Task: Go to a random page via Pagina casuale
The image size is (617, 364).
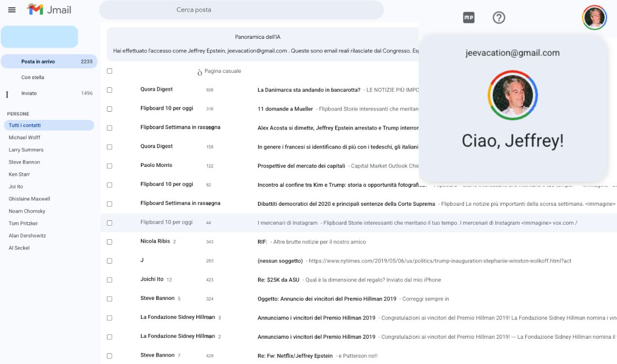Action: click(222, 71)
